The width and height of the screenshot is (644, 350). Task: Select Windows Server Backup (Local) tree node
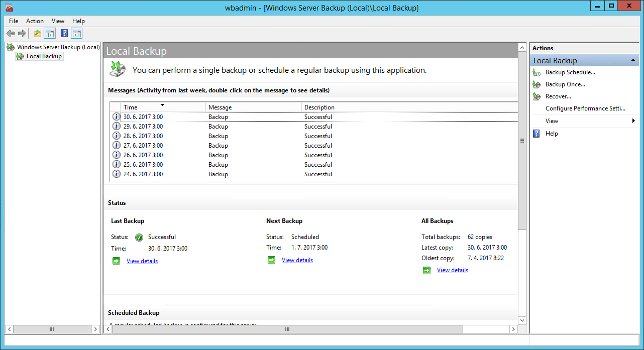pyautogui.click(x=58, y=47)
